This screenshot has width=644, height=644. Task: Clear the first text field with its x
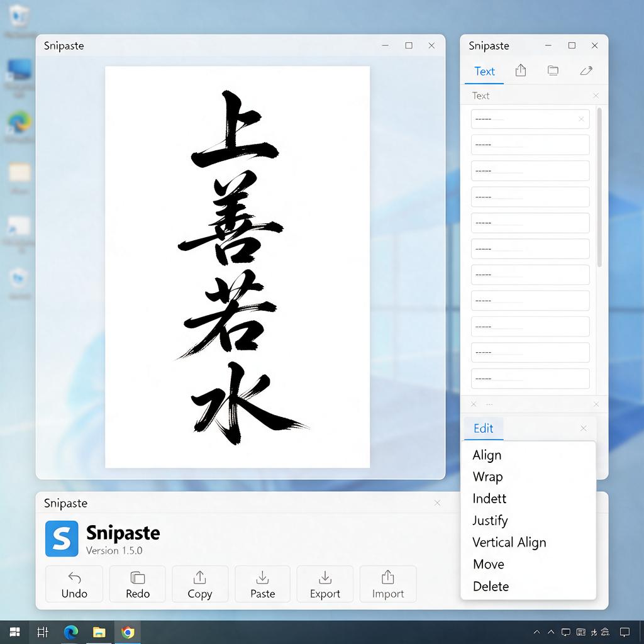(581, 119)
